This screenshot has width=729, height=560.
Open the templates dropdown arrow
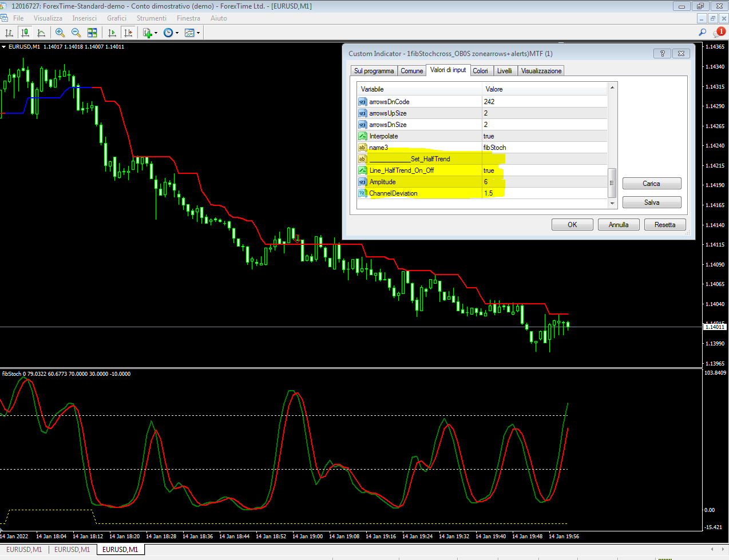[198, 33]
